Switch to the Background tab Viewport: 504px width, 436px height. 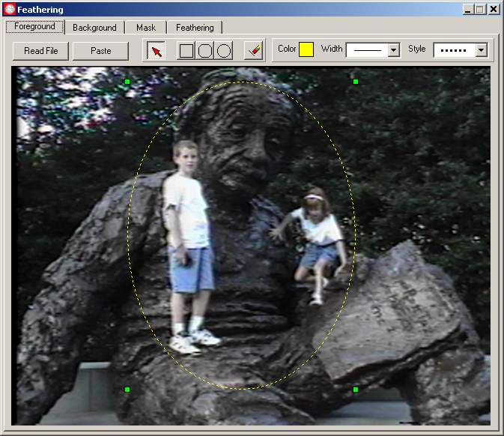pos(94,28)
